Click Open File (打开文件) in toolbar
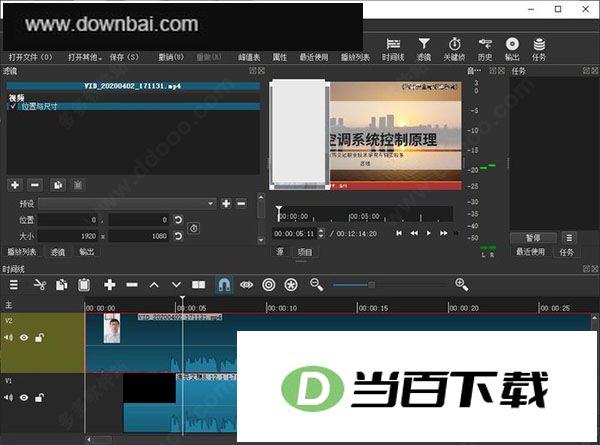 point(30,57)
